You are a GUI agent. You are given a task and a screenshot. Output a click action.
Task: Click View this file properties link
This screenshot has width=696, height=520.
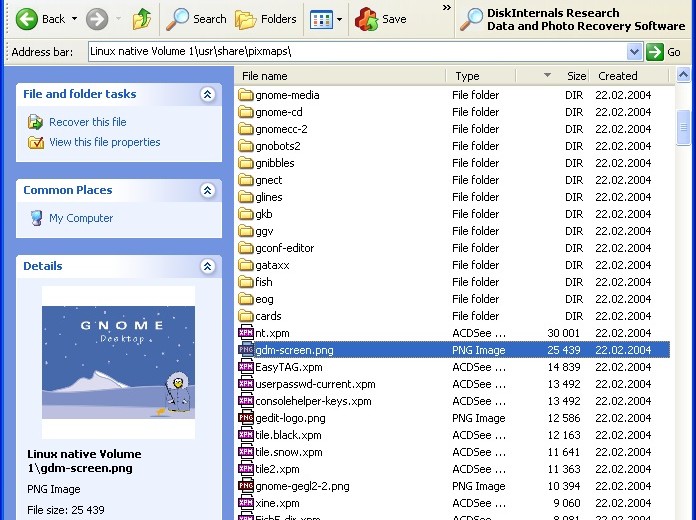click(x=104, y=142)
